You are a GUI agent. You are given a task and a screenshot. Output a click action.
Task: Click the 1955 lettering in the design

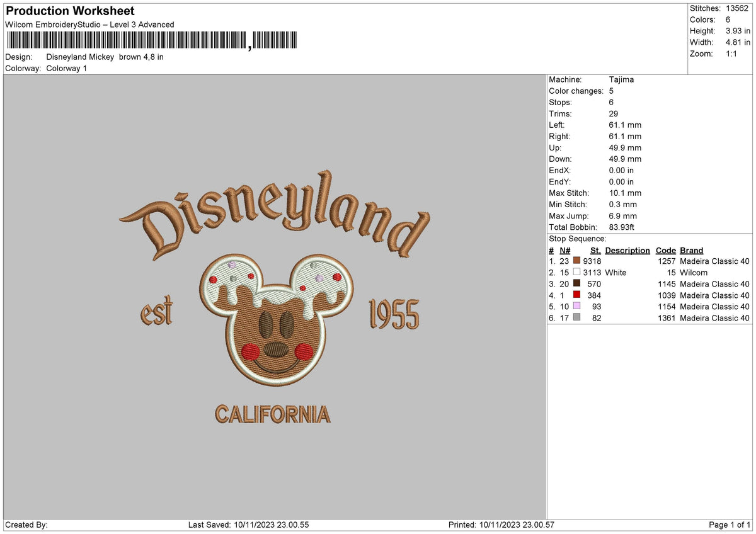pyautogui.click(x=393, y=314)
